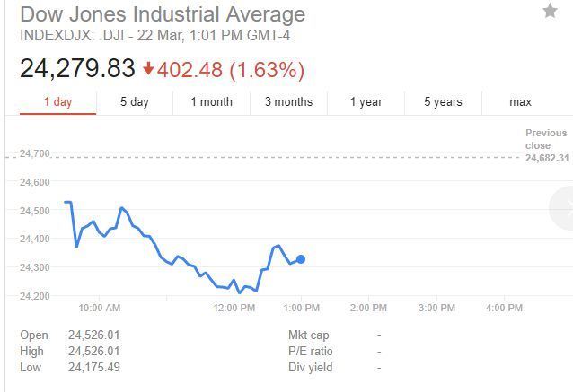Select the 1 day tab
The width and height of the screenshot is (573, 392).
[x=57, y=102]
